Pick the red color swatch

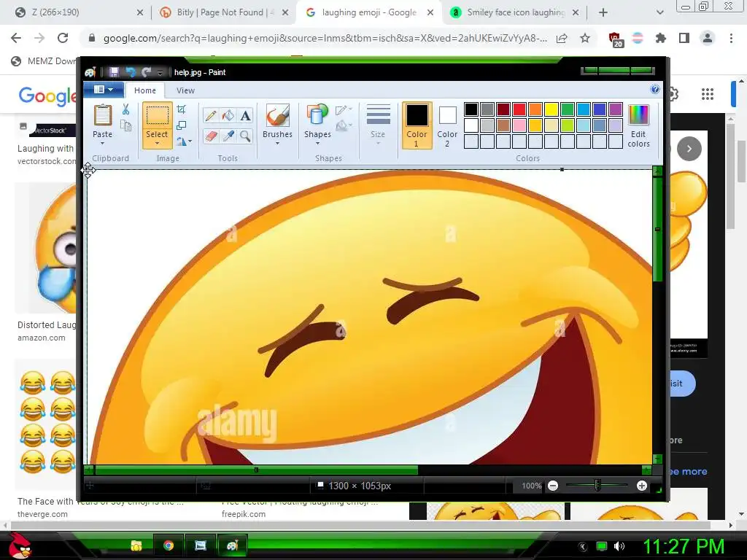(x=519, y=109)
